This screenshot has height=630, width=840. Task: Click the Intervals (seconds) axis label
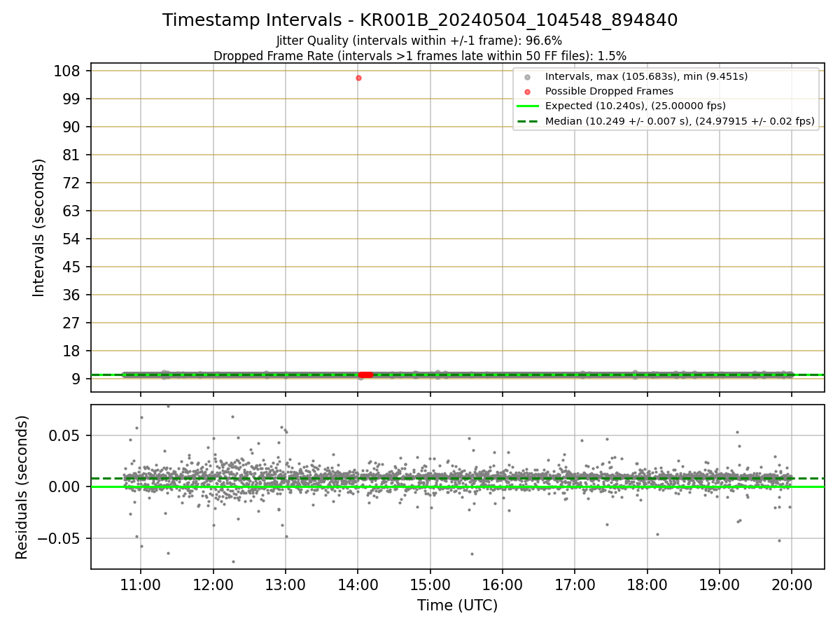tap(39, 227)
